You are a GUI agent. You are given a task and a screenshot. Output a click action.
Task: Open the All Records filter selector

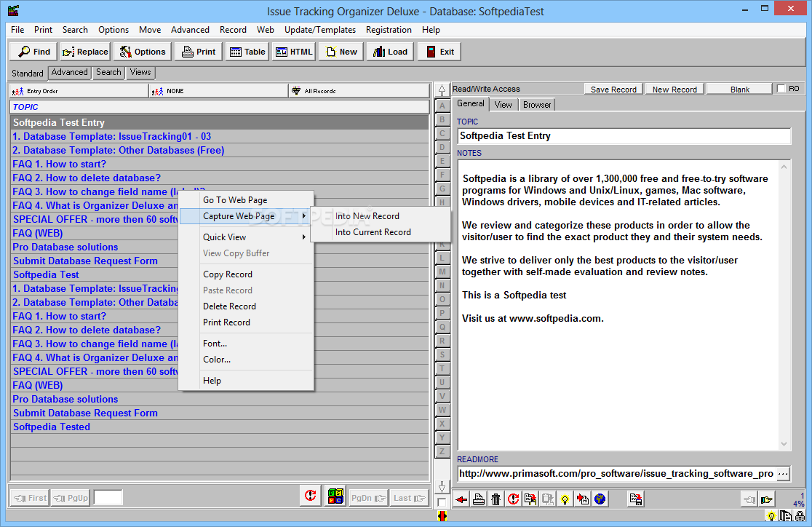[x=359, y=91]
